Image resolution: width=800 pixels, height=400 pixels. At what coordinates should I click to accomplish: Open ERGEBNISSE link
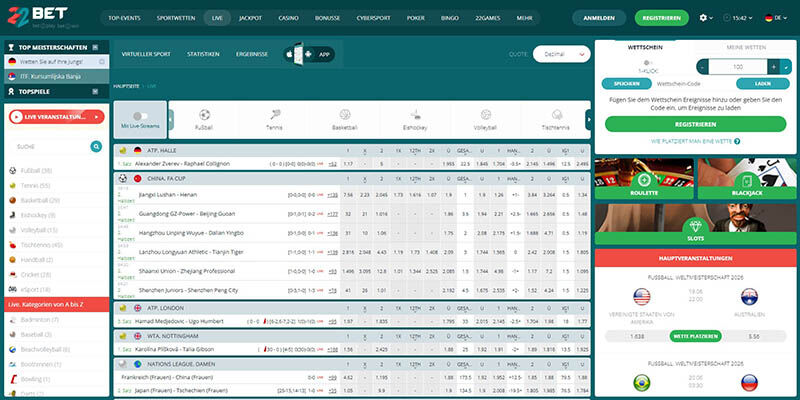[x=252, y=54]
